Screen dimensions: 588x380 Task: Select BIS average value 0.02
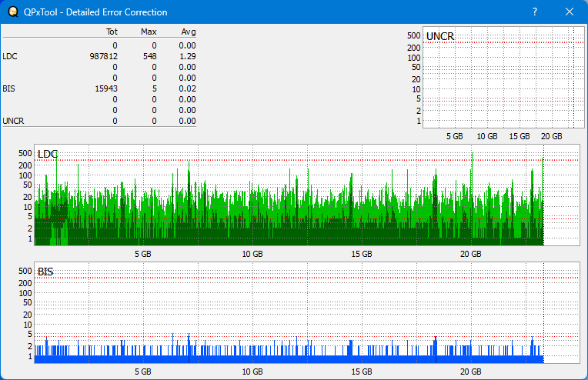[x=188, y=88]
